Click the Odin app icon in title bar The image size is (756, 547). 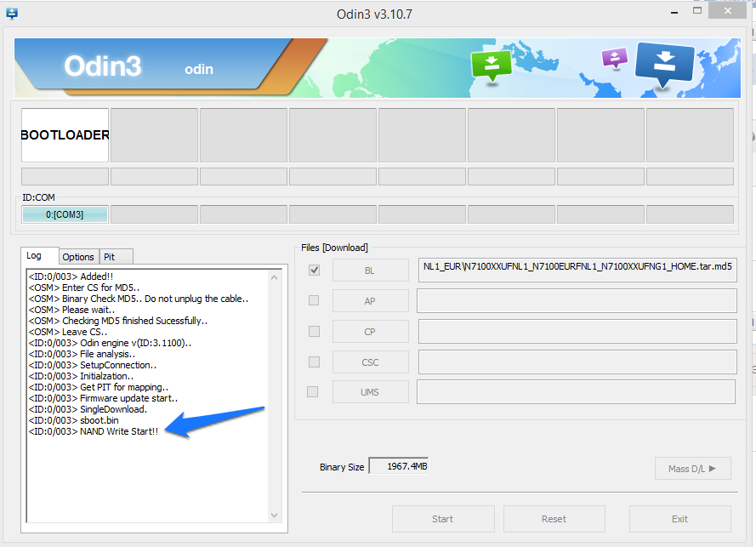tap(12, 14)
